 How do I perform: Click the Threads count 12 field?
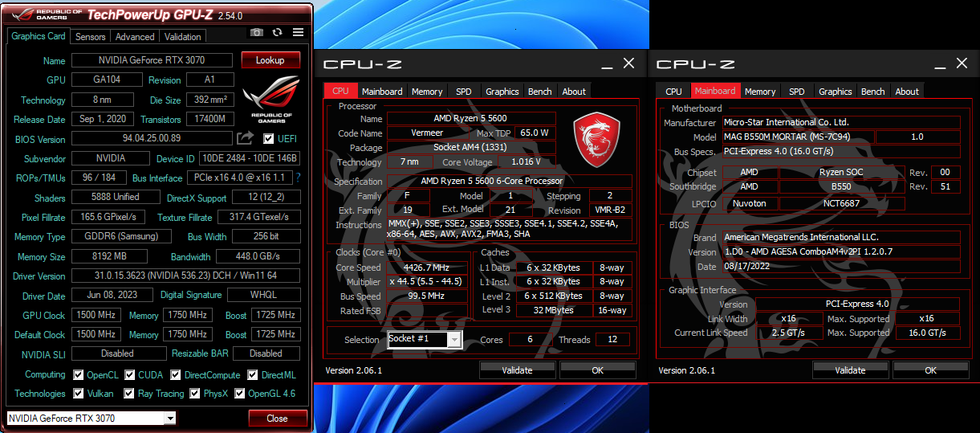click(x=613, y=340)
